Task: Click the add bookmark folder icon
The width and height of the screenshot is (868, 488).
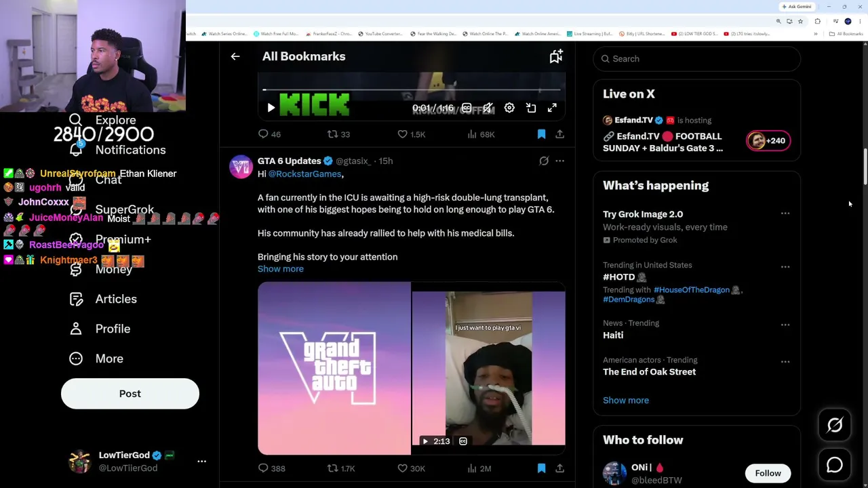Action: point(556,56)
